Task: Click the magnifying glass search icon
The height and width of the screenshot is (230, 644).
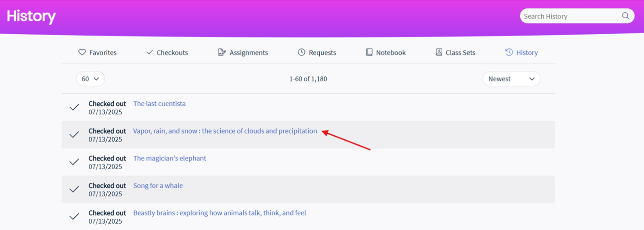Action: pyautogui.click(x=626, y=16)
